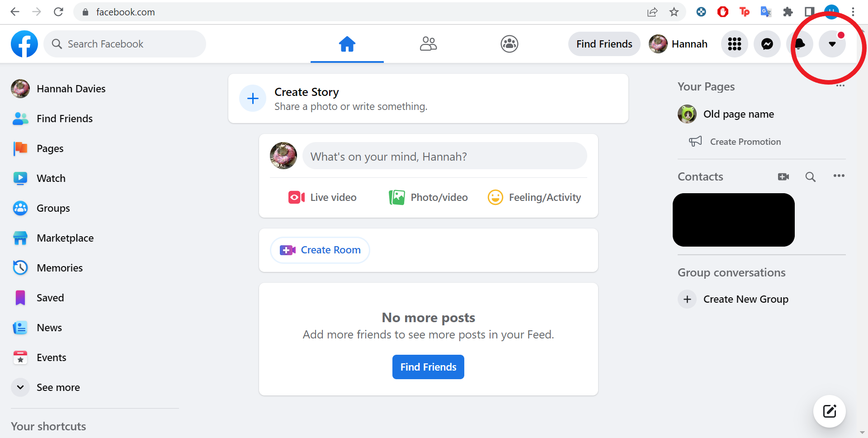Open the Groups tab icon
This screenshot has height=438, width=868.
509,44
